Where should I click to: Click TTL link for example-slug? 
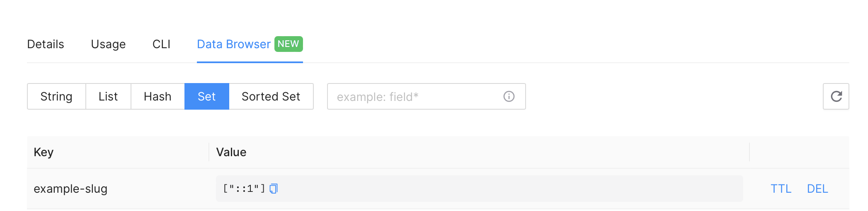click(x=781, y=189)
